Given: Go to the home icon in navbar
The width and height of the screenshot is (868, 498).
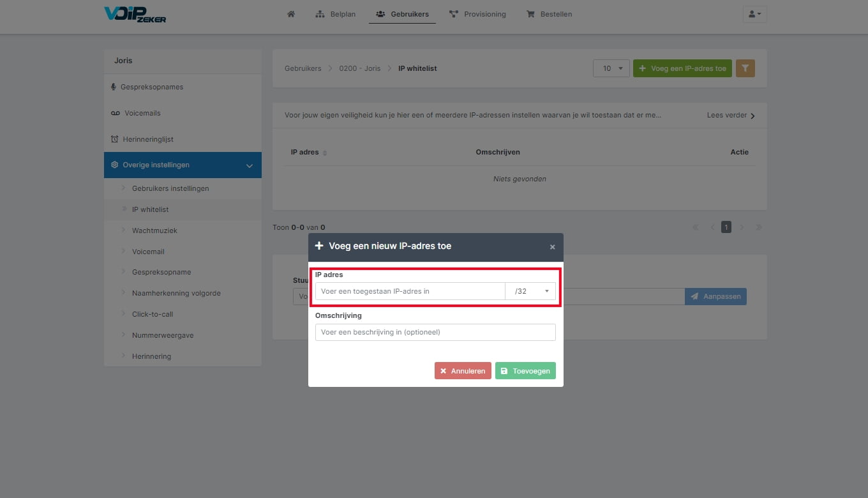Looking at the screenshot, I should click(291, 14).
